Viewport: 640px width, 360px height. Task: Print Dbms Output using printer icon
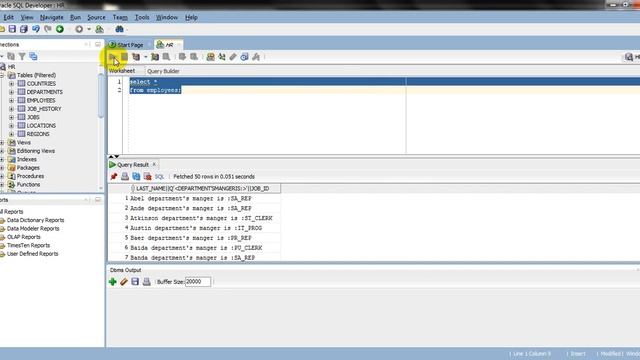(147, 282)
